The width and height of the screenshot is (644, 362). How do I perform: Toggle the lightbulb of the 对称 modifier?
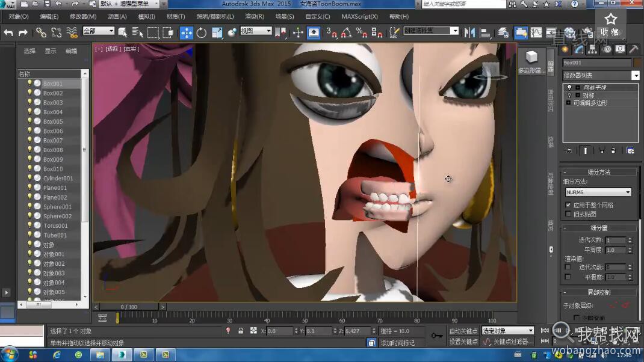pos(569,95)
